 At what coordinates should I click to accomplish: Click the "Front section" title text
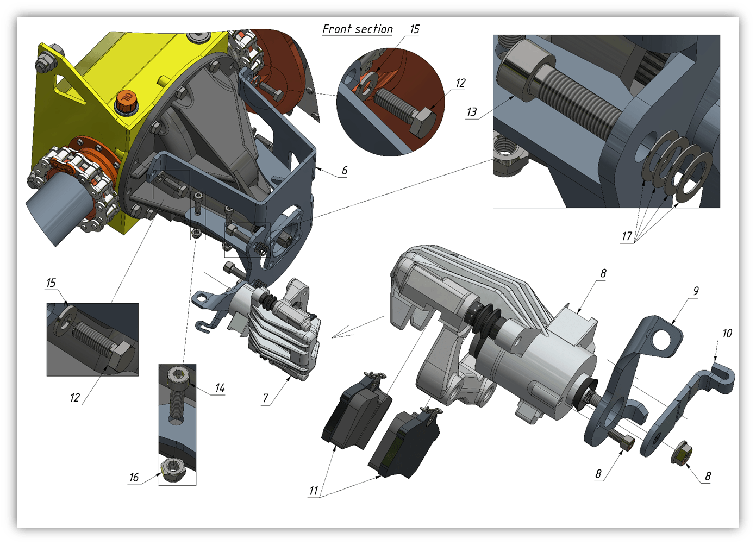(357, 29)
